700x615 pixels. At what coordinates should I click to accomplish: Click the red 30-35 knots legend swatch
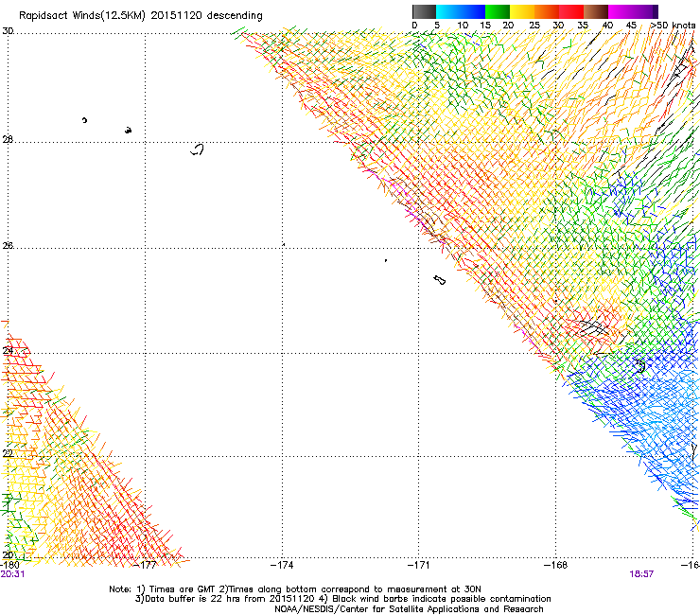(571, 11)
